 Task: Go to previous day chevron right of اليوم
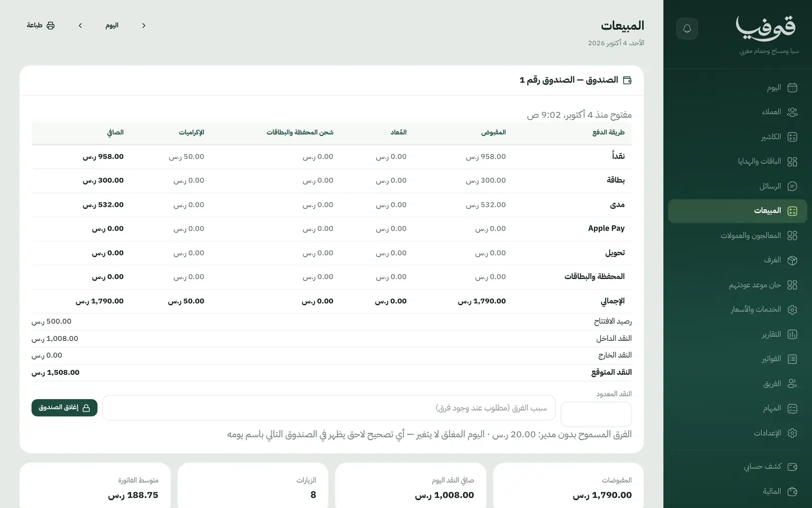coord(144,25)
